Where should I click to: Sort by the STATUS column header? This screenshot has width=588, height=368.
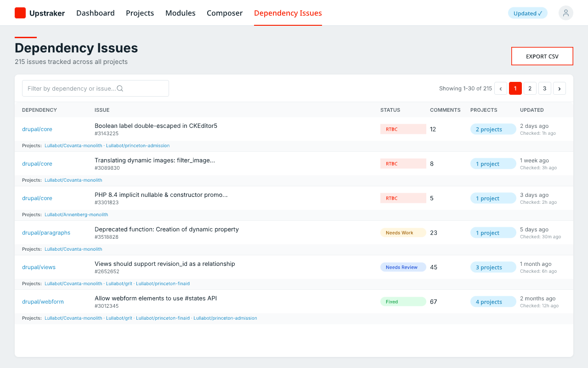390,110
